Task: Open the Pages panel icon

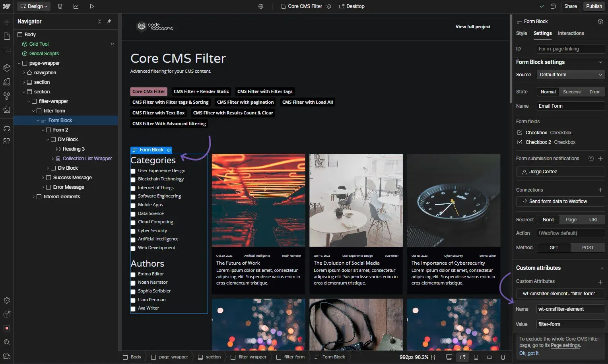Action: tap(7, 36)
